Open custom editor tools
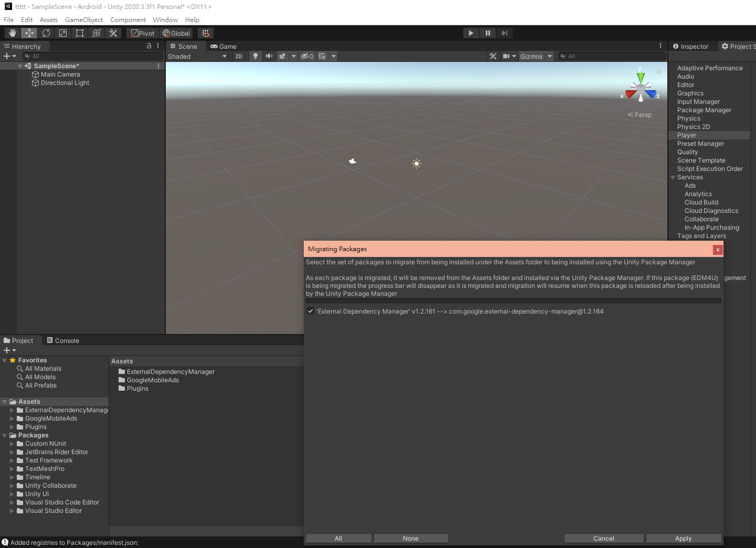Image resolution: width=756 pixels, height=548 pixels. (113, 33)
